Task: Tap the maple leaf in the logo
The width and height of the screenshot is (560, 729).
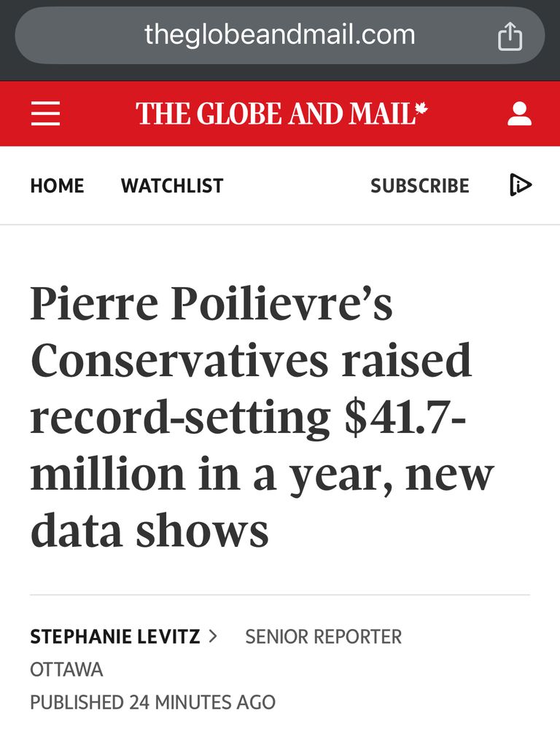Action: [421, 109]
